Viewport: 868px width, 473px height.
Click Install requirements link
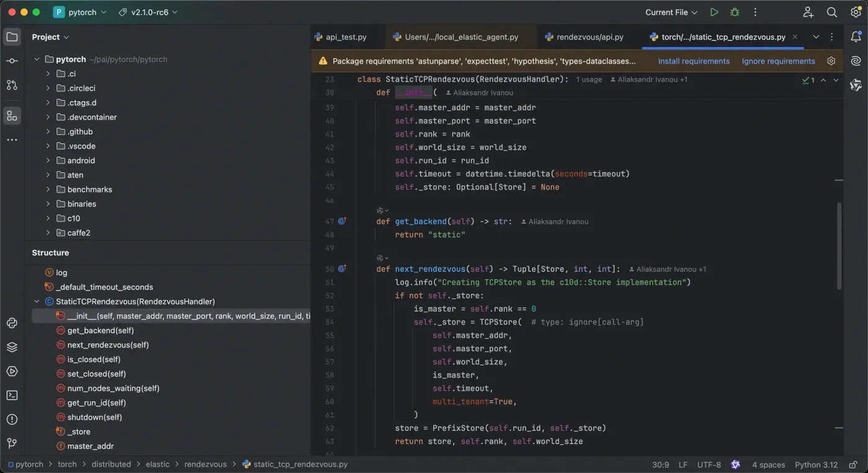click(x=694, y=61)
